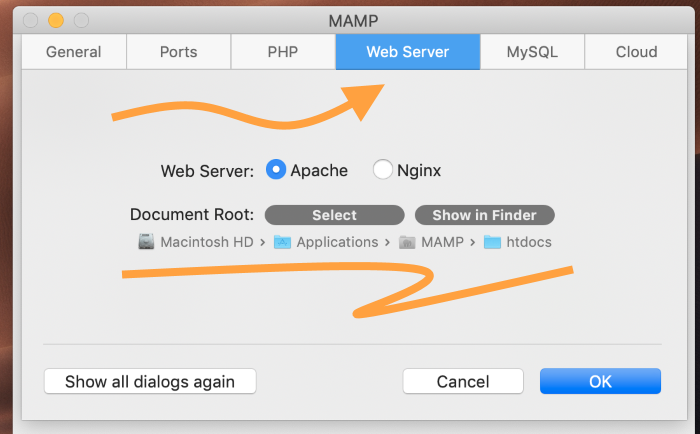Click Select for Document Root
The height and width of the screenshot is (434, 700).
pyautogui.click(x=334, y=215)
